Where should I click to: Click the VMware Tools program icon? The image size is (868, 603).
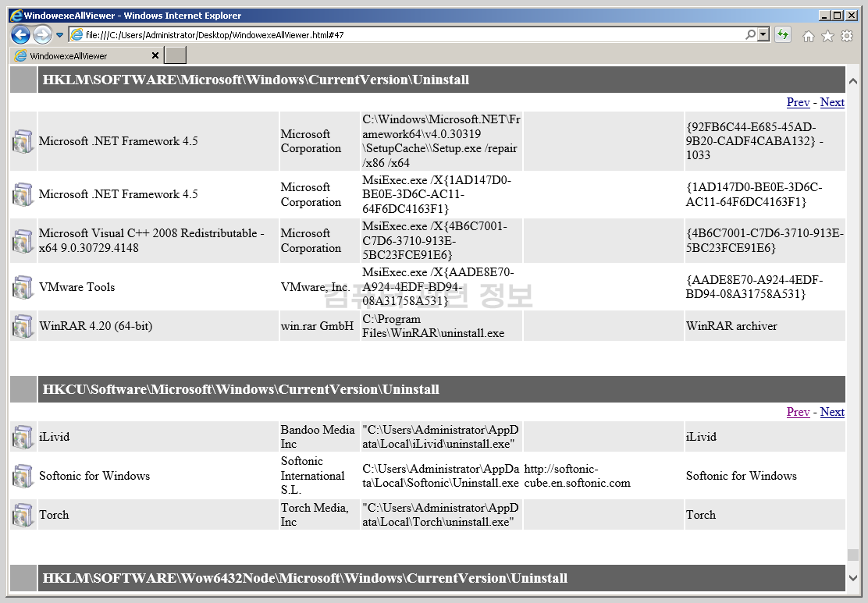pyautogui.click(x=23, y=287)
